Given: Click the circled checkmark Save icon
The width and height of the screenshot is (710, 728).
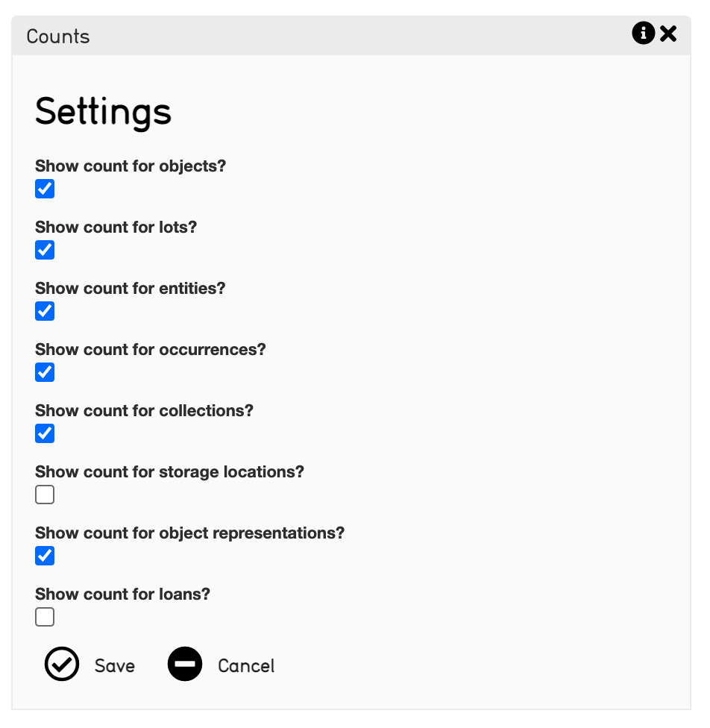Looking at the screenshot, I should [62, 664].
